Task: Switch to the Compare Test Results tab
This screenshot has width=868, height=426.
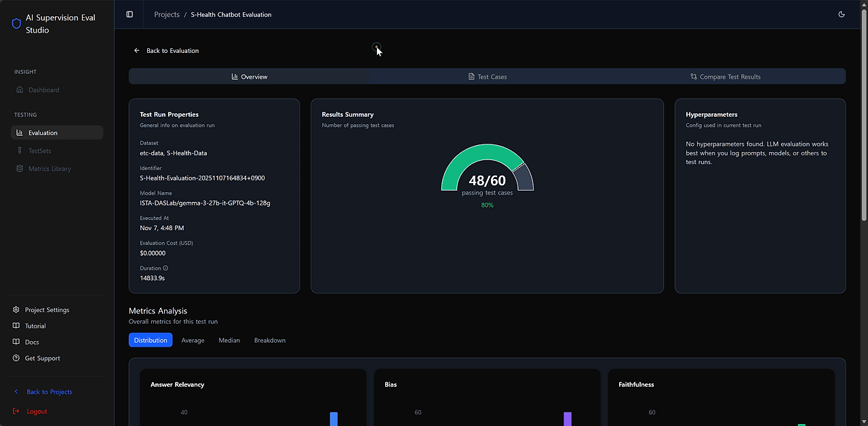Action: pyautogui.click(x=726, y=77)
